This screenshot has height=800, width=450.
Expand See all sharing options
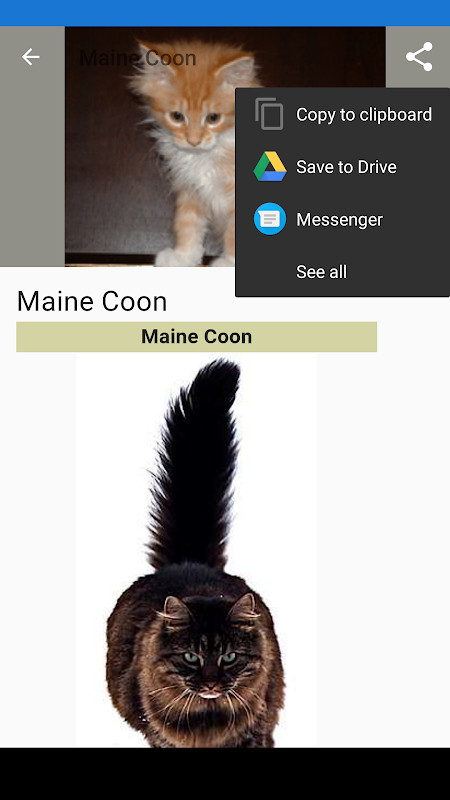click(x=321, y=272)
